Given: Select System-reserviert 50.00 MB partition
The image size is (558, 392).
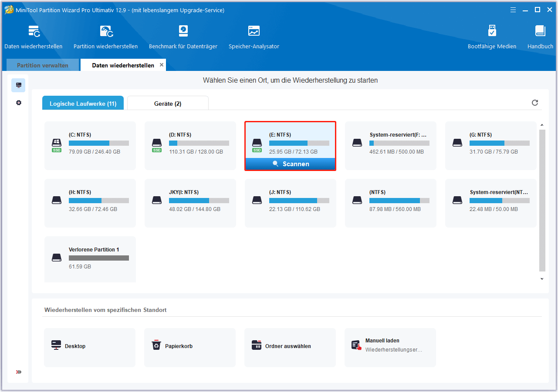Looking at the screenshot, I should coord(491,203).
